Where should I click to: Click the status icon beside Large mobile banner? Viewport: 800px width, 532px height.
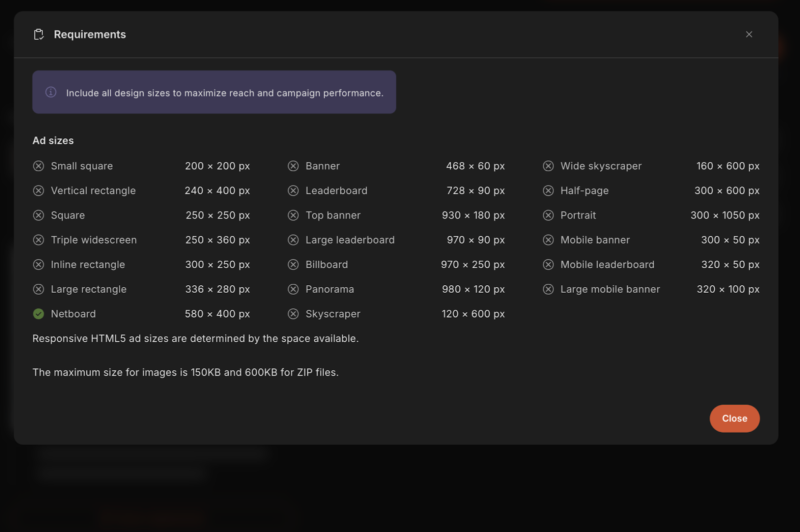pyautogui.click(x=548, y=289)
